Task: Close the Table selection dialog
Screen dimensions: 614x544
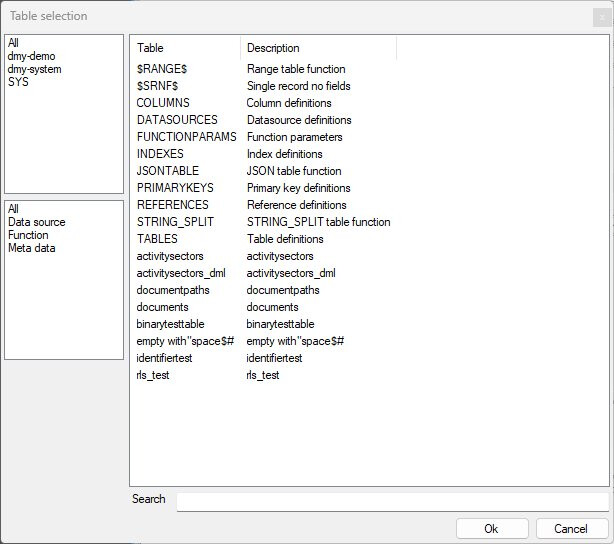Action: click(x=600, y=17)
